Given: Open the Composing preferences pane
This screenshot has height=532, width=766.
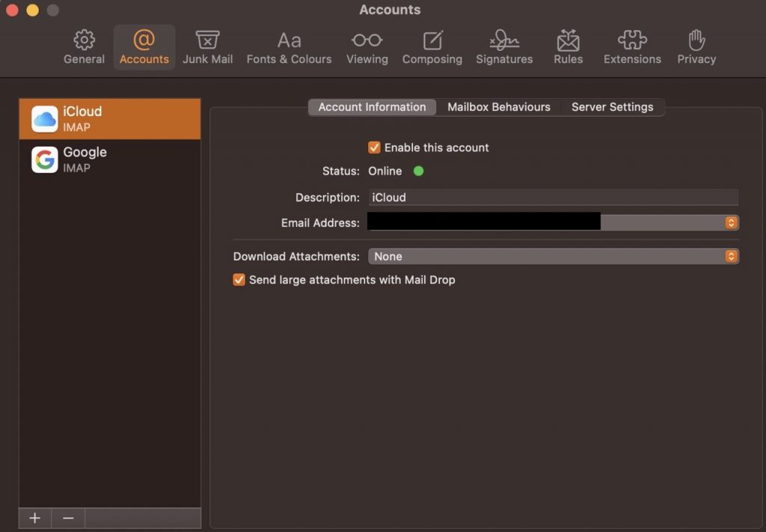Looking at the screenshot, I should 432,47.
